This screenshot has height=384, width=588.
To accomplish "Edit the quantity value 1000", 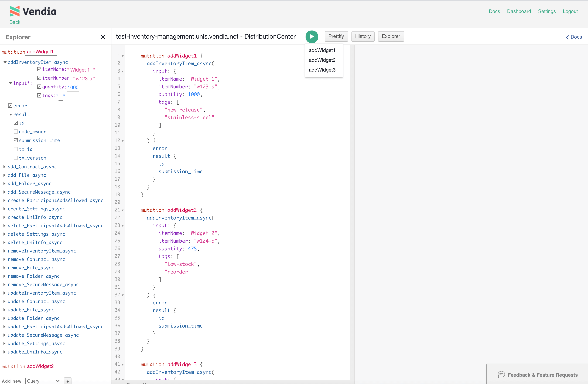I will point(73,87).
